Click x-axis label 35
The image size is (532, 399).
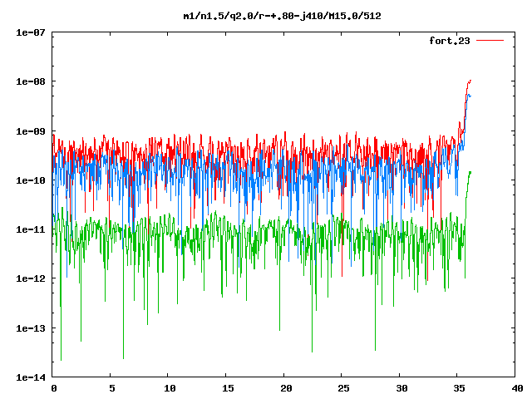click(460, 388)
